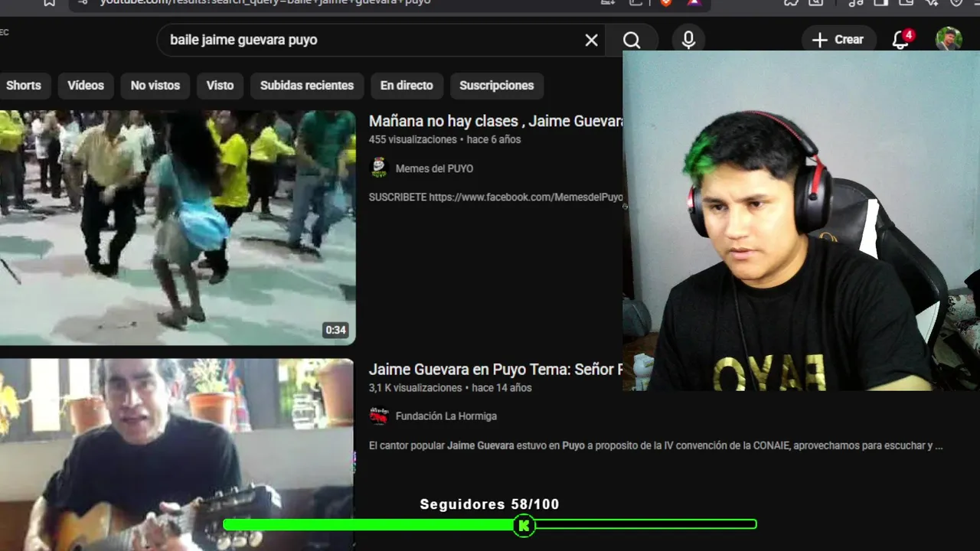Viewport: 980px width, 551px height.
Task: Click the '3,1 K visualizaciones' metadata line
Action: [x=450, y=388]
